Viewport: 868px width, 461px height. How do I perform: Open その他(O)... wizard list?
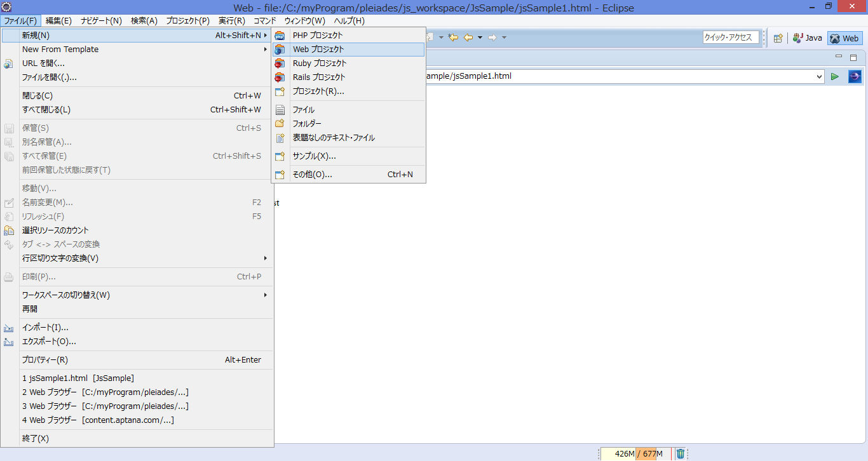[348, 175]
